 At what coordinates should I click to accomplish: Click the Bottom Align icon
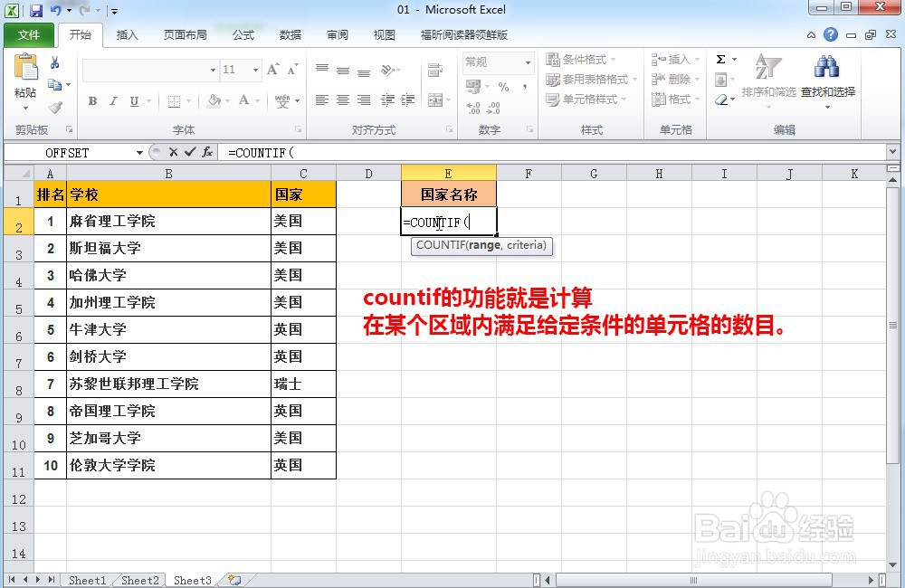[x=364, y=71]
